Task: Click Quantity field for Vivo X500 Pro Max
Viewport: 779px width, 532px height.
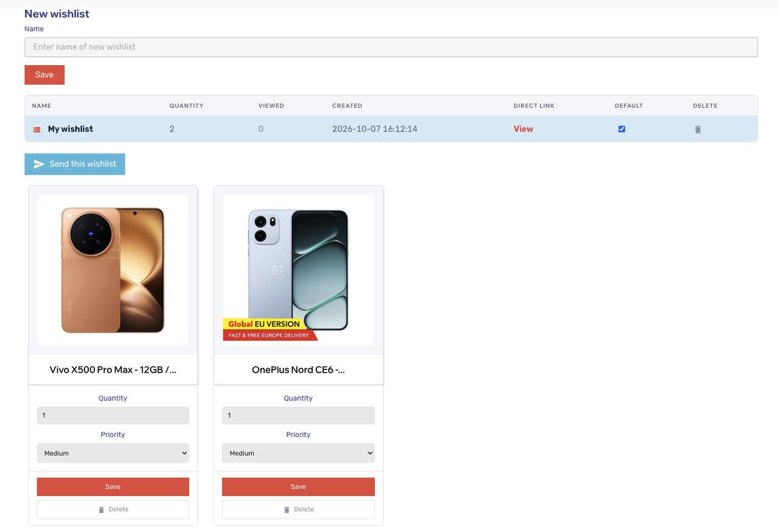Action: pyautogui.click(x=113, y=416)
